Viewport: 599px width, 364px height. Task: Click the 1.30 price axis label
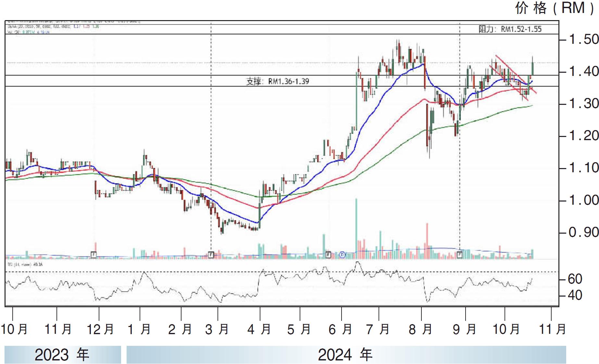click(x=584, y=103)
